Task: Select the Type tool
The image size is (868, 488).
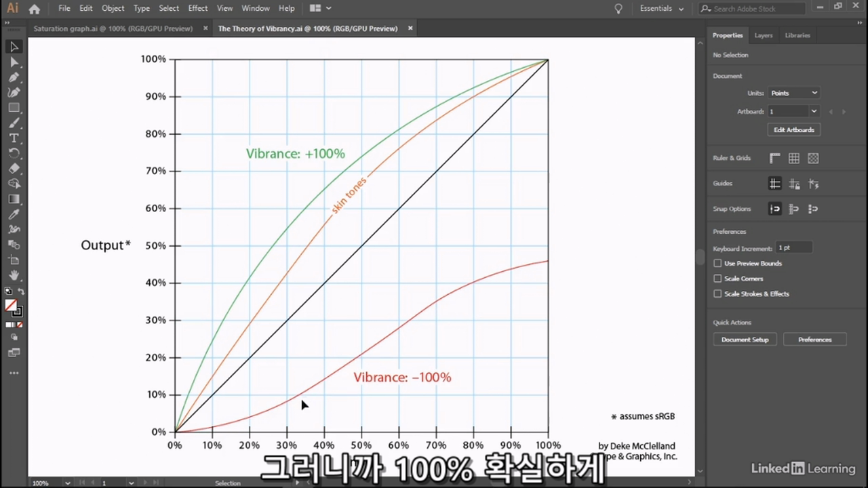Action: pos(14,138)
